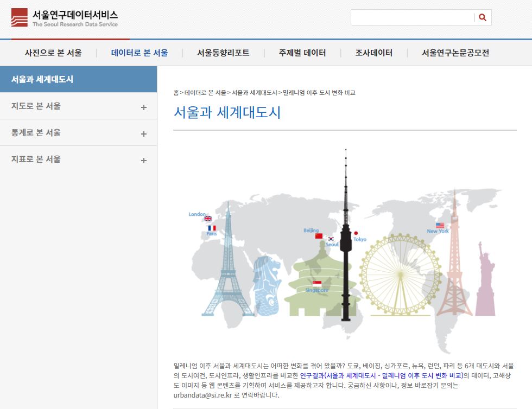Image resolution: width=532 pixels, height=409 pixels.
Task: Click the US flag above New York
Action: click(440, 225)
